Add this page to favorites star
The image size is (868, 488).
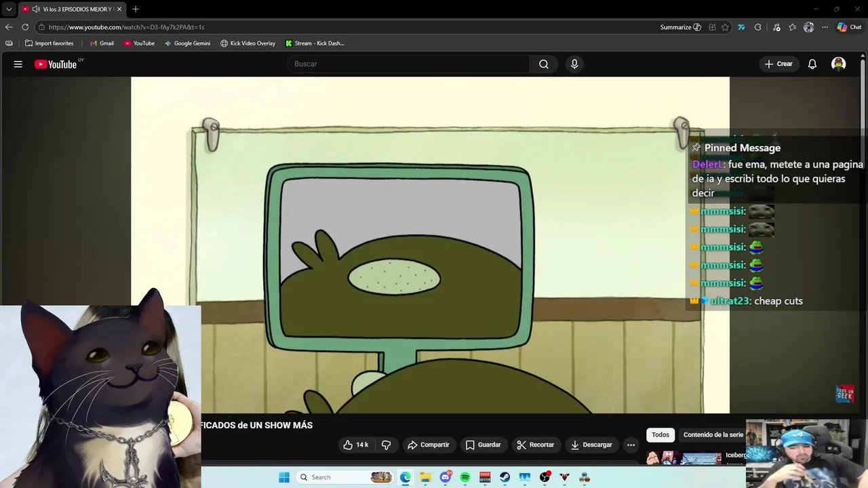point(725,27)
